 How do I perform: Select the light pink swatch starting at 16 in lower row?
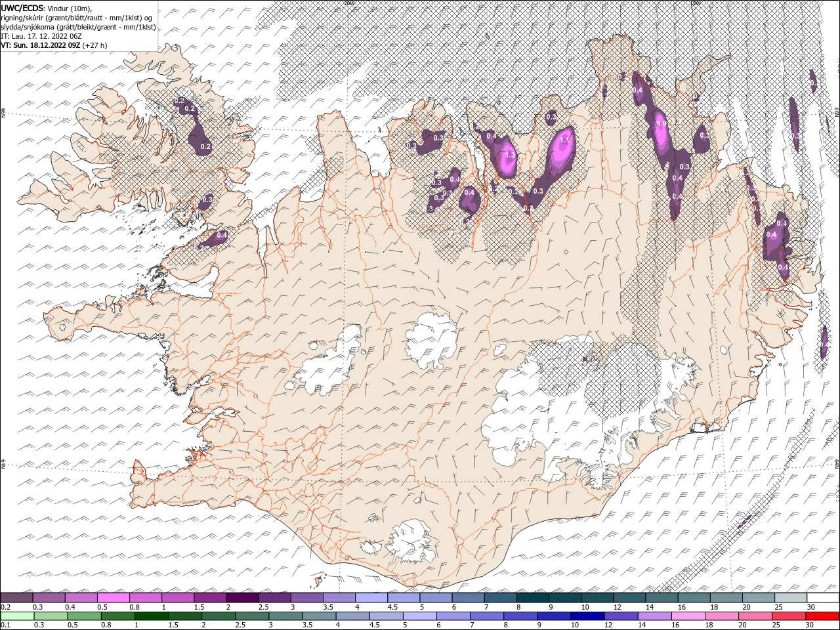(x=687, y=616)
